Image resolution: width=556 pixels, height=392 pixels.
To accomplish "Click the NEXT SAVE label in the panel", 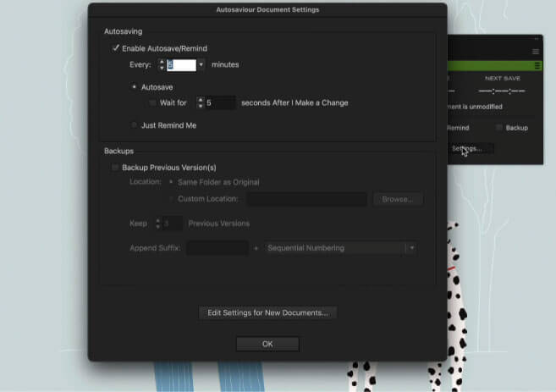I will pos(503,79).
